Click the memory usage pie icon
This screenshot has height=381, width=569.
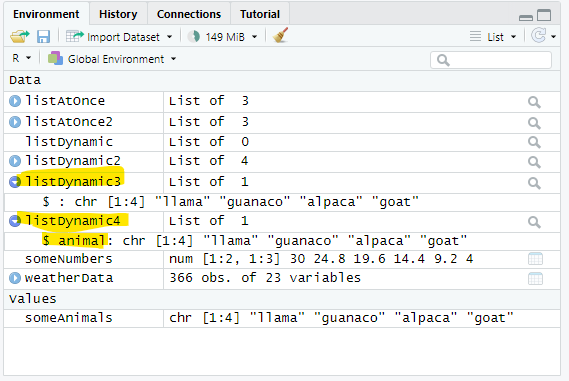pos(194,36)
